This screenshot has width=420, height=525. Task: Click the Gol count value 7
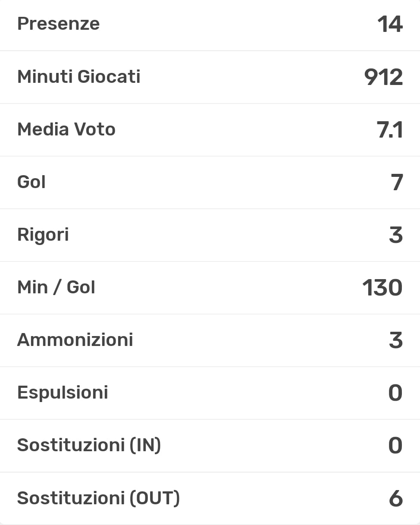point(396,182)
